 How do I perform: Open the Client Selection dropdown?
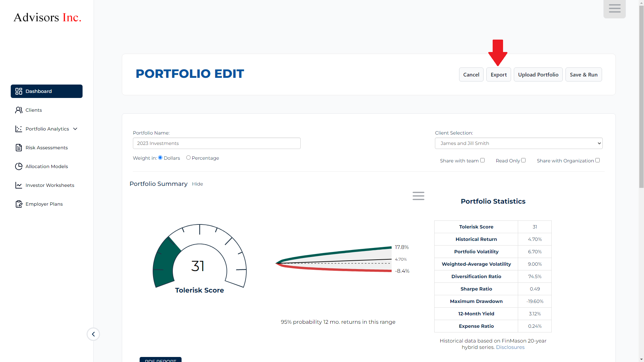point(518,143)
